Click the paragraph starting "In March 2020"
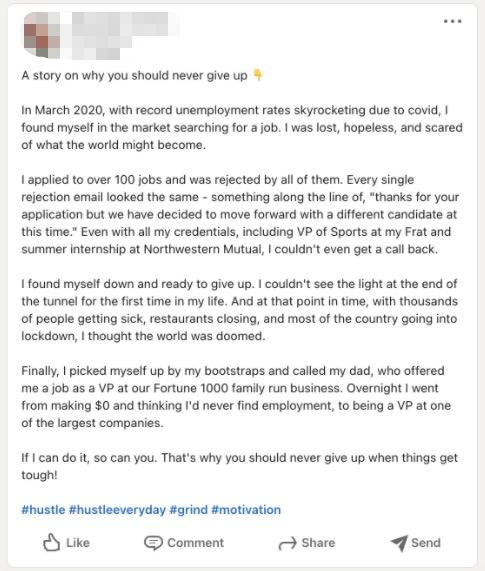 click(242, 127)
